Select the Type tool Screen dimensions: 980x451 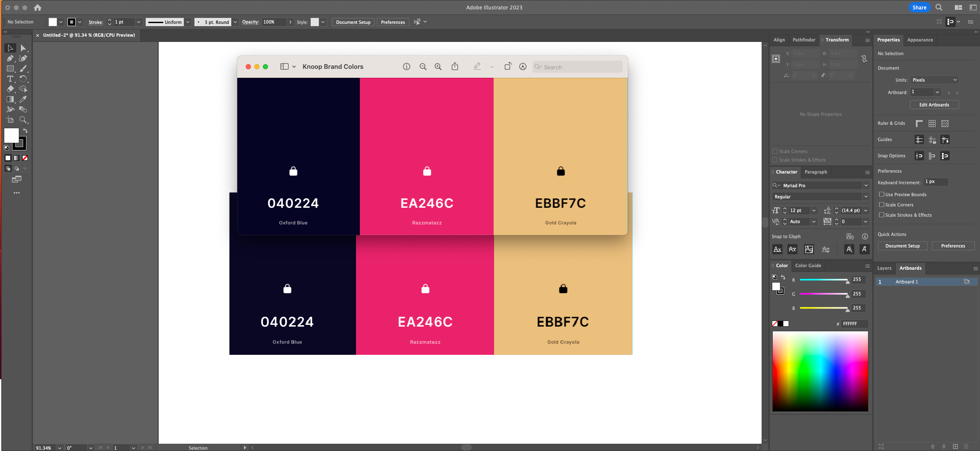pyautogui.click(x=9, y=79)
